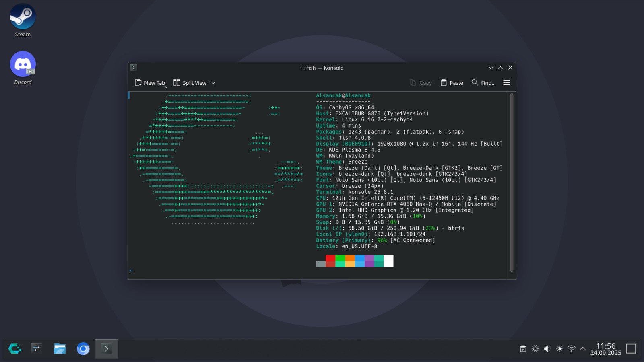Open the volume control in system tray
This screenshot has width=644, height=362.
[547, 349]
